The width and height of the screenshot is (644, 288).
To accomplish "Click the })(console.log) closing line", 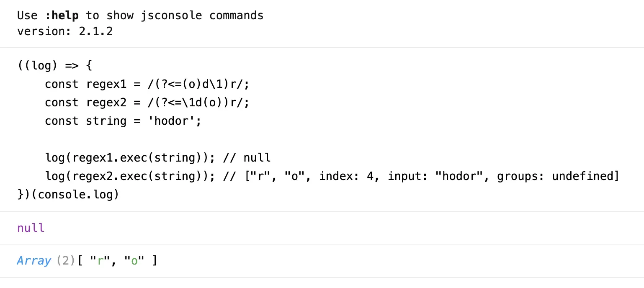I will click(68, 195).
